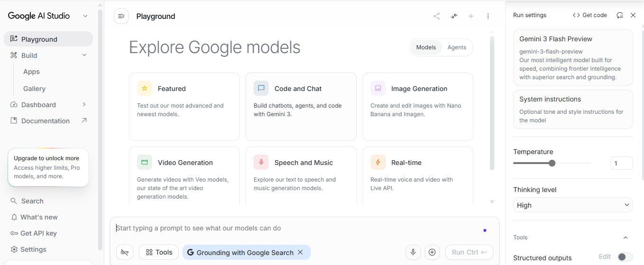Click the Get API key icon
This screenshot has width=644, height=265.
coord(14,233)
